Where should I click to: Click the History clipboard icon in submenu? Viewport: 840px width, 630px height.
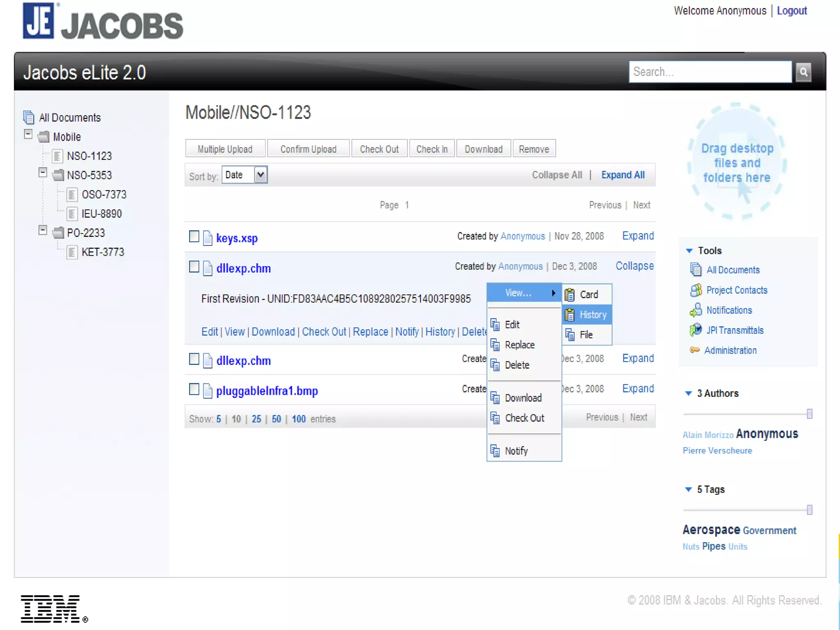pyautogui.click(x=570, y=314)
